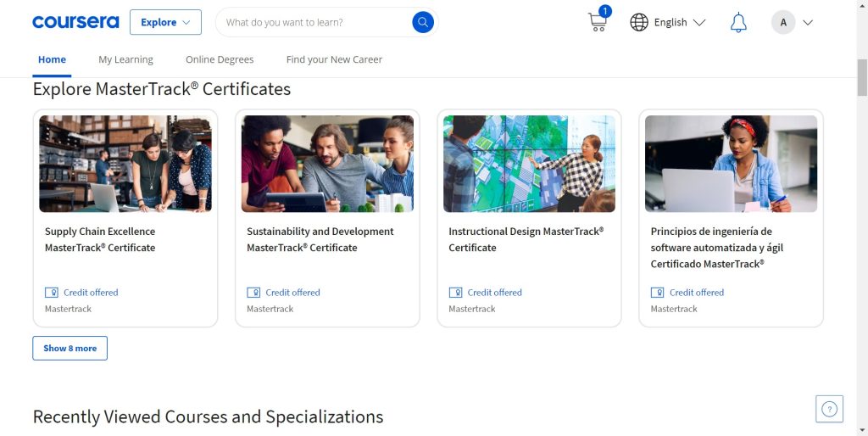Screen dimensions: 868x436
Task: Open the notifications bell
Action: [x=738, y=23]
